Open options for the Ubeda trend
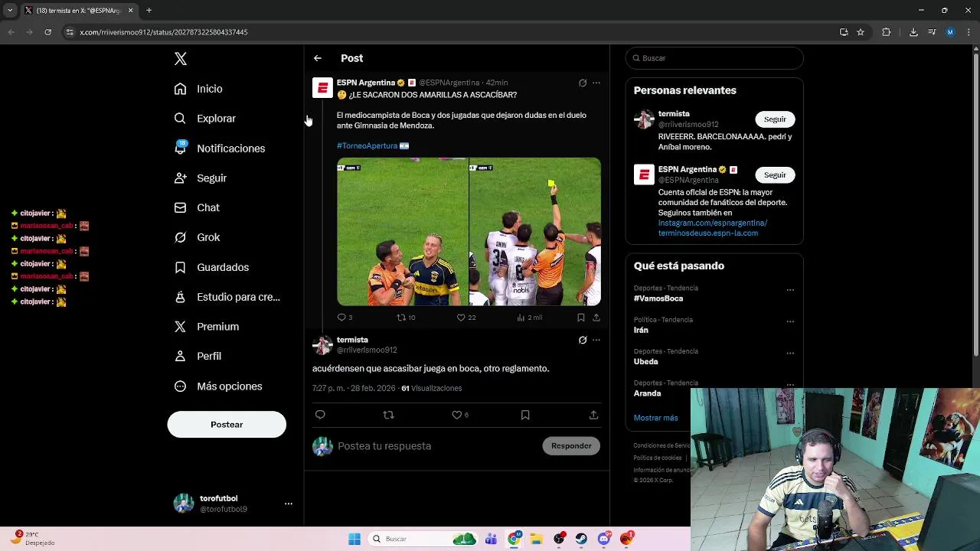 point(790,354)
